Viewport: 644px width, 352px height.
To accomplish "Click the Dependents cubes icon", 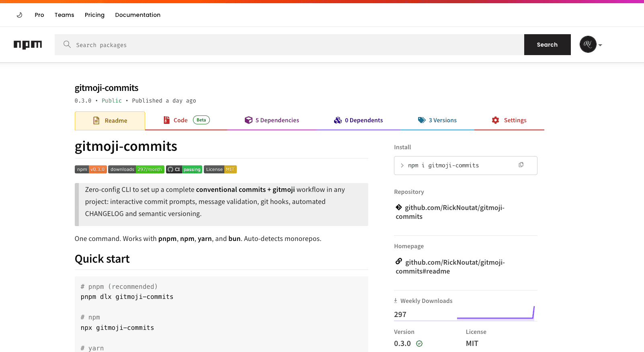I will click(x=338, y=120).
